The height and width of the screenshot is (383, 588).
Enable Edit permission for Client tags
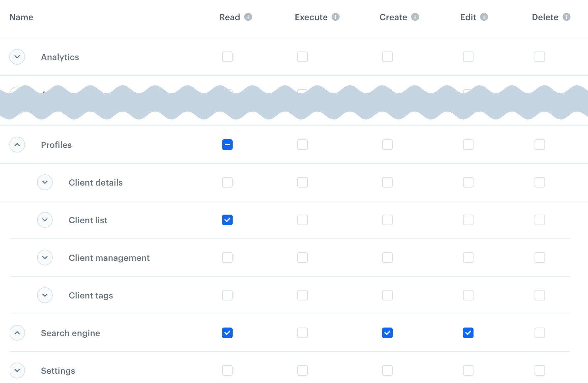(468, 295)
